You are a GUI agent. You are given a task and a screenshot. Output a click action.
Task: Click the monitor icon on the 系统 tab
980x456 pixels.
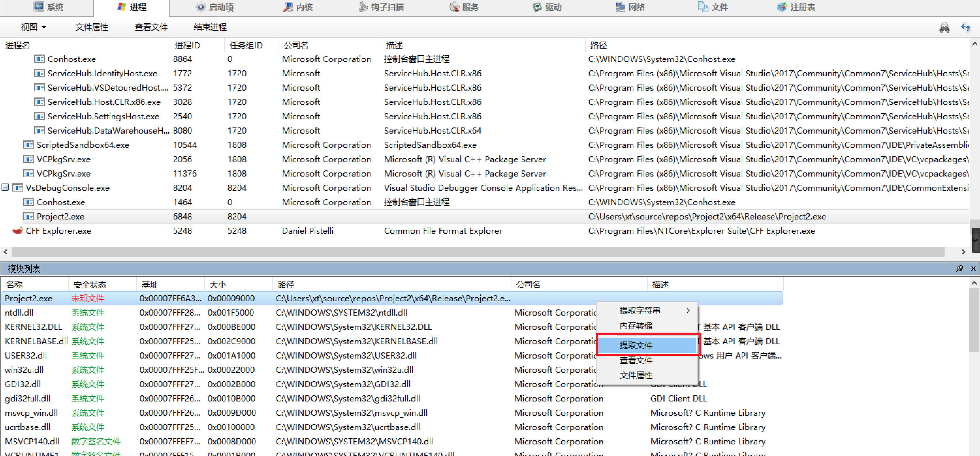[39, 7]
